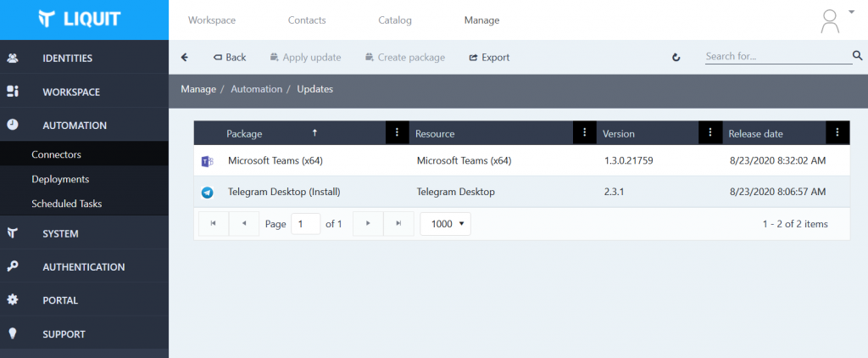Expand the PORTAL sidebar section
The width and height of the screenshot is (868, 358).
[x=84, y=299]
